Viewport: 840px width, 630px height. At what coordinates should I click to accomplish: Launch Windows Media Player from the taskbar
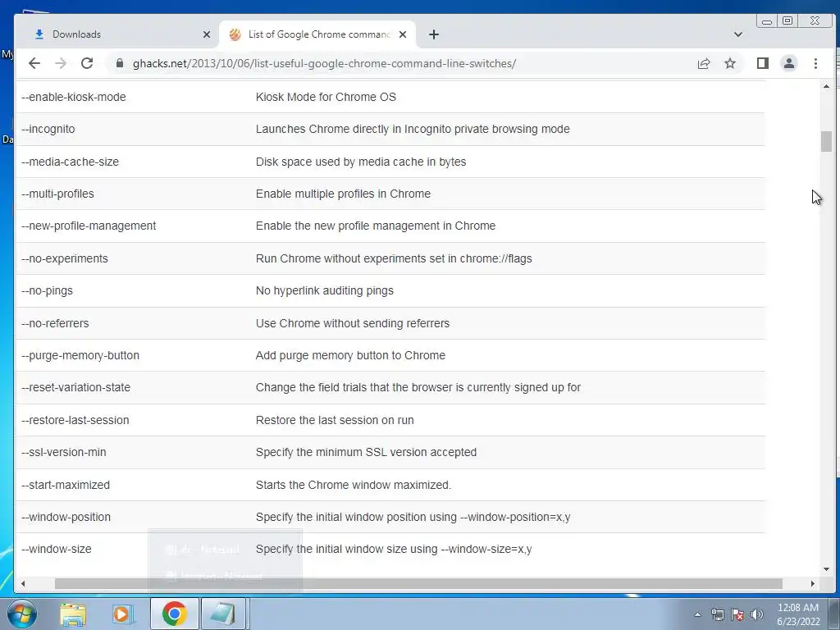(x=123, y=614)
